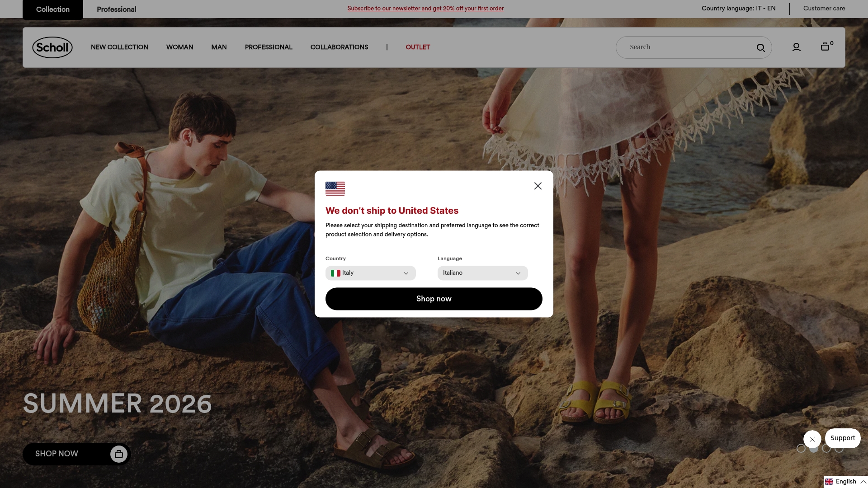Open the newsletter subscription link

click(x=425, y=9)
